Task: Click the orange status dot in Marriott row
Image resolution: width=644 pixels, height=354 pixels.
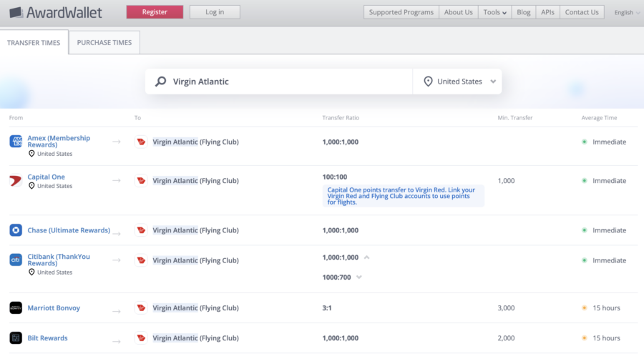Action: 584,308
